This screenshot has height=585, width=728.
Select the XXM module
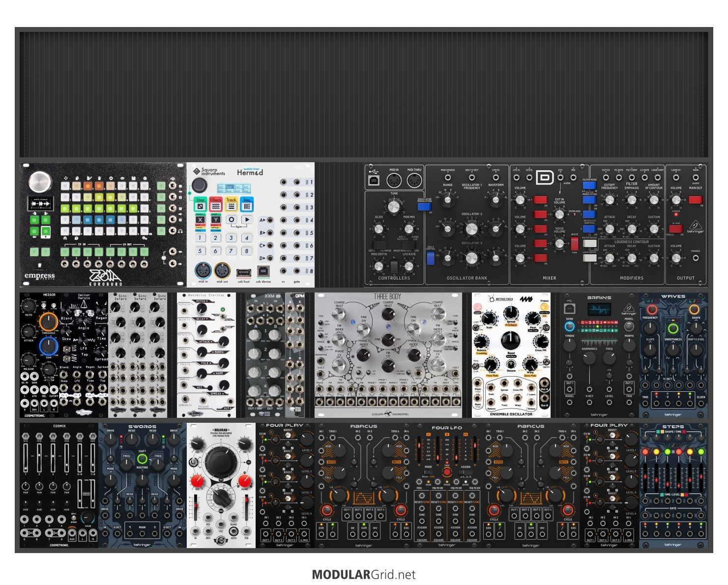coord(265,355)
